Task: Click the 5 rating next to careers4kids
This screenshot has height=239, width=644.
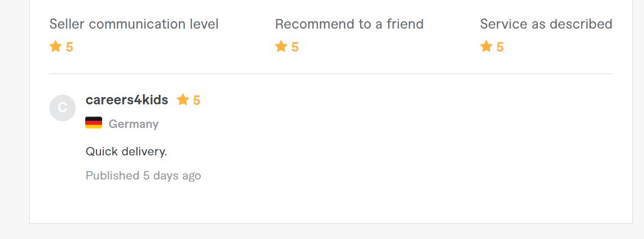Action: [x=197, y=100]
